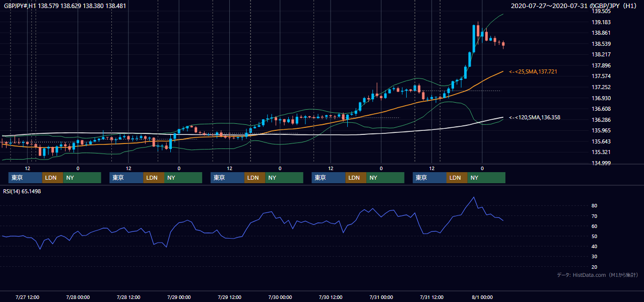The height and width of the screenshot is (302, 644).
Task: Click the 139.183 price axis label
Action: (x=601, y=22)
